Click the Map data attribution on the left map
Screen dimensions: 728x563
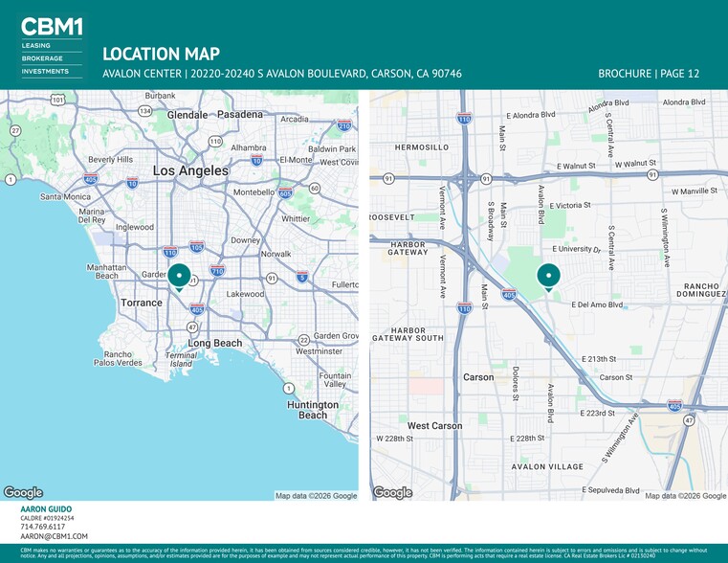pos(316,496)
